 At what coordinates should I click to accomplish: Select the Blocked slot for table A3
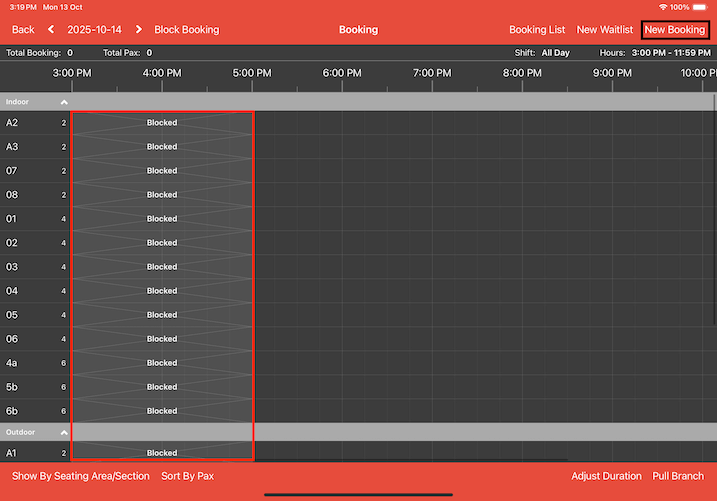point(162,147)
